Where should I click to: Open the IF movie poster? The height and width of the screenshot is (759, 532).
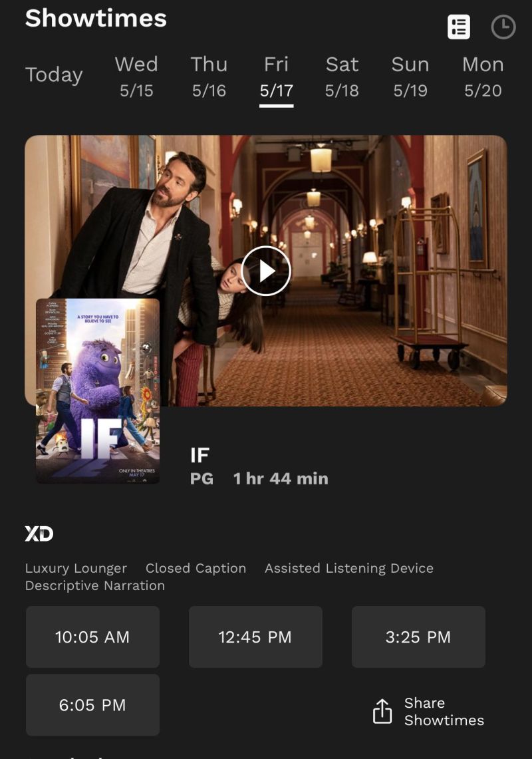pos(98,391)
